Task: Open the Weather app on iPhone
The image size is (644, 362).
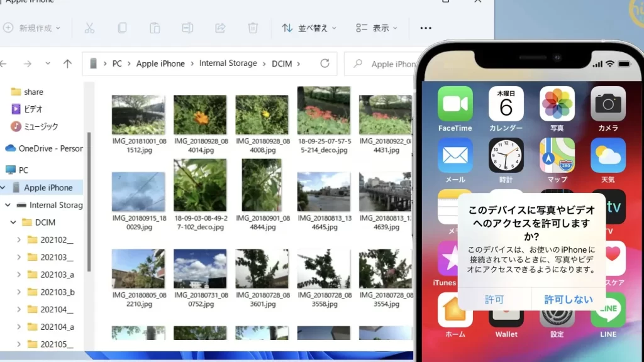Action: [608, 155]
